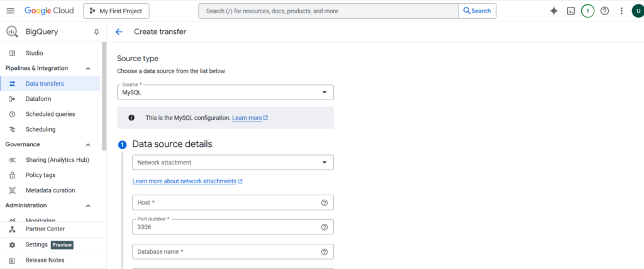Open the main navigation hamburger menu

click(x=11, y=11)
